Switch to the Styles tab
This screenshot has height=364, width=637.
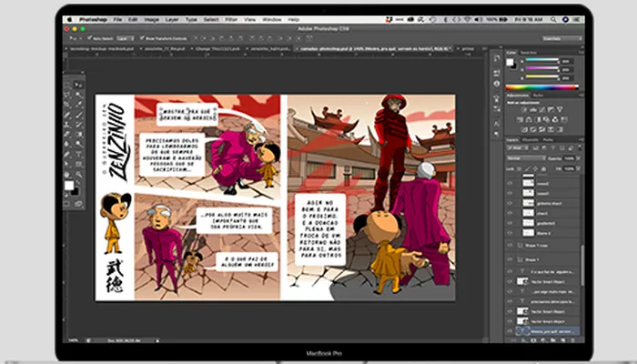[x=538, y=95]
